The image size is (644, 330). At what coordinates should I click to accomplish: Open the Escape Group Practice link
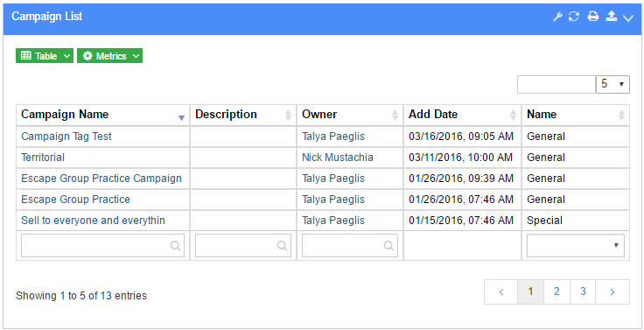tap(75, 200)
